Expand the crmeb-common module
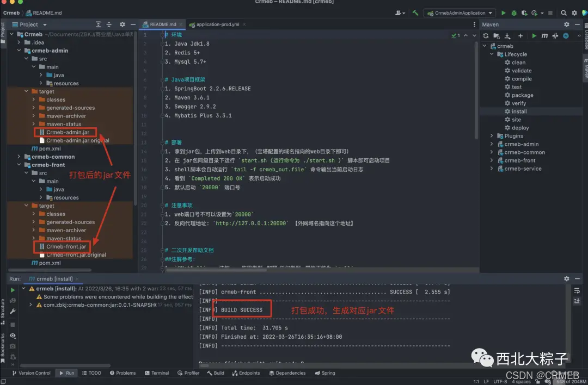Screen dimensions: 588x385 point(19,157)
